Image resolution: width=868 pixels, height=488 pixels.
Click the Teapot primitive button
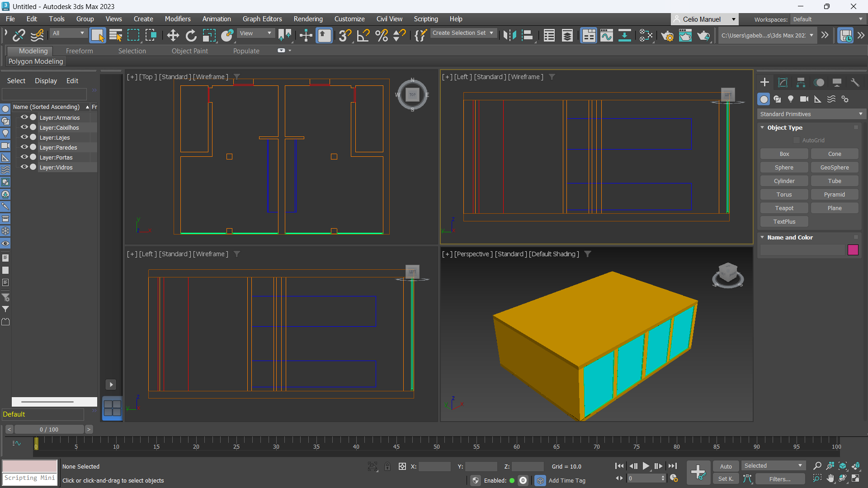pos(784,208)
